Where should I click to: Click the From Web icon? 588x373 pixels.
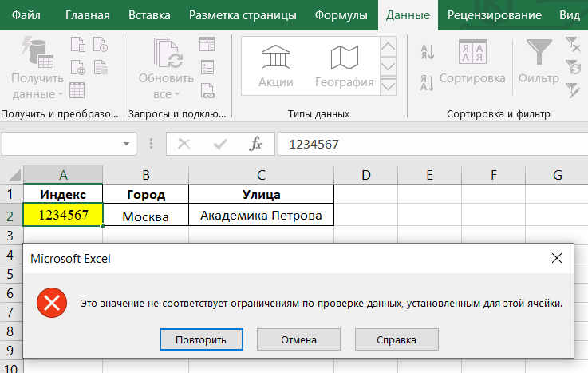[x=78, y=68]
